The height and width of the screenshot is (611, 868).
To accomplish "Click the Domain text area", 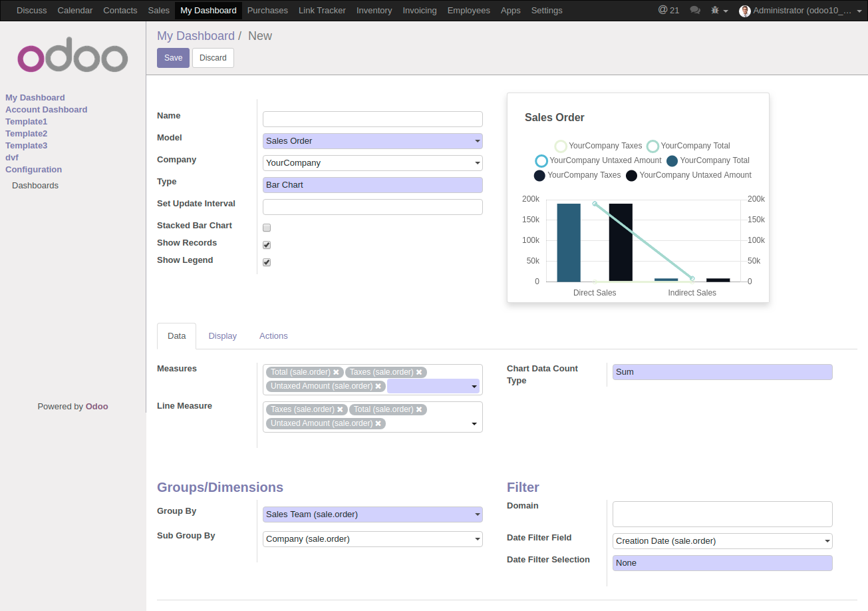I will pyautogui.click(x=722, y=514).
